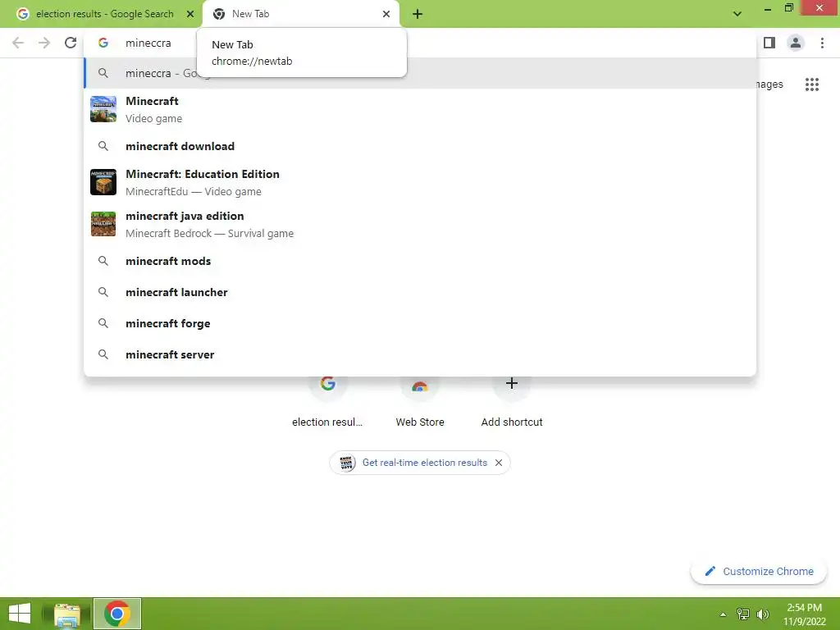The height and width of the screenshot is (630, 840).
Task: Reload the page
Action: [x=71, y=43]
